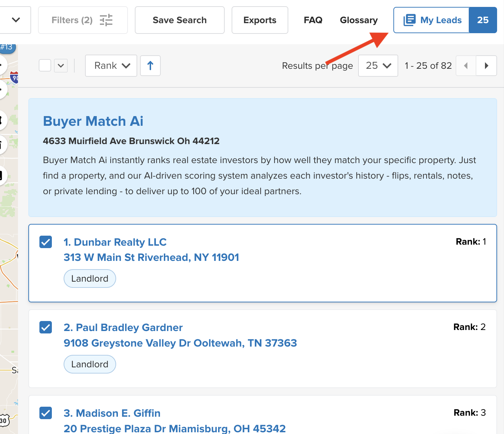Click Landlord tag under Paul Bradley Gardner
504x434 pixels.
(x=90, y=364)
